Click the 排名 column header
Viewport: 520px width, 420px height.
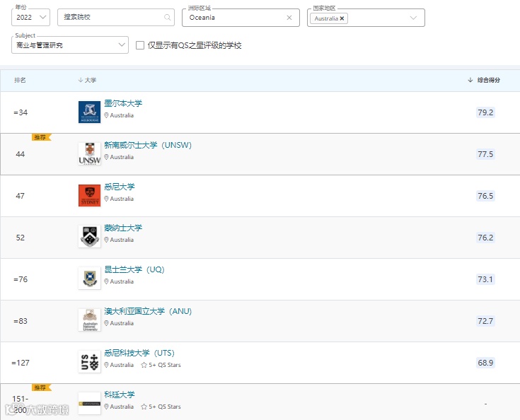(x=20, y=80)
